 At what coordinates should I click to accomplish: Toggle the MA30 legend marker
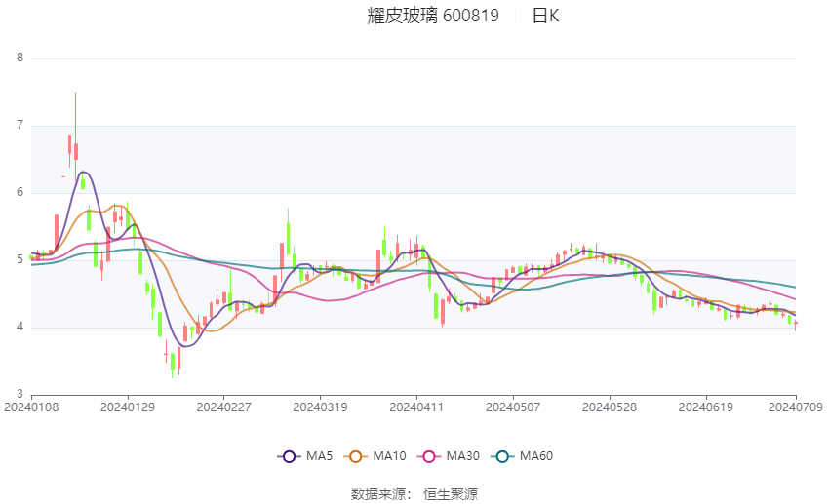click(x=429, y=456)
